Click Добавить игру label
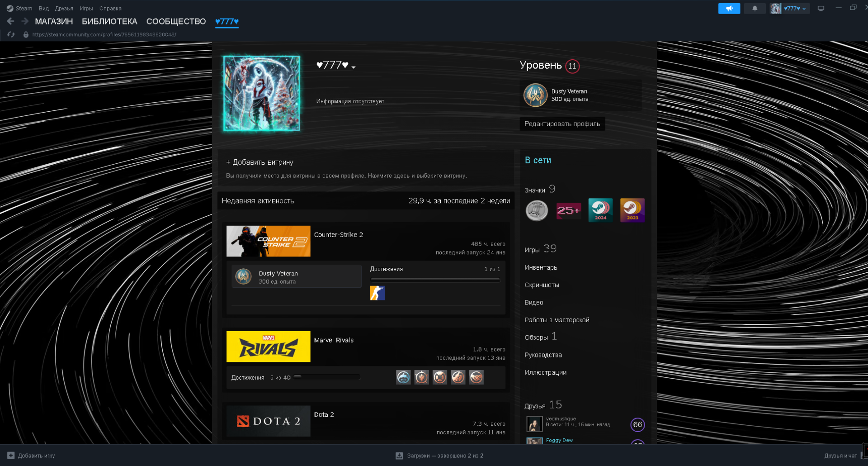The image size is (868, 466). click(x=36, y=456)
